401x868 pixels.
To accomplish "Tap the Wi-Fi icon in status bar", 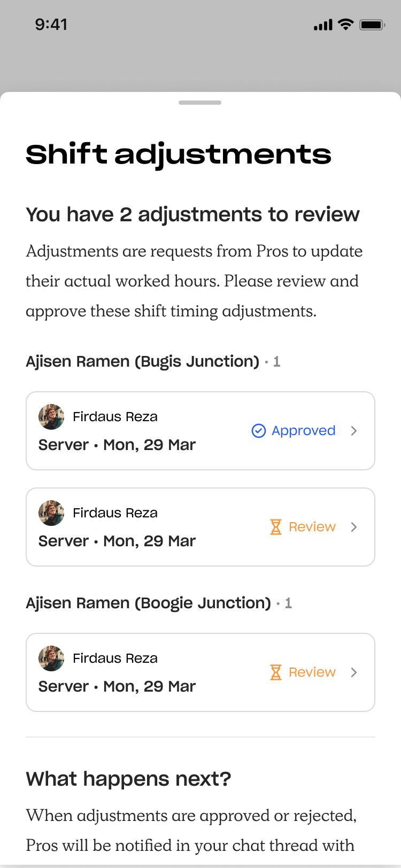I will [346, 25].
